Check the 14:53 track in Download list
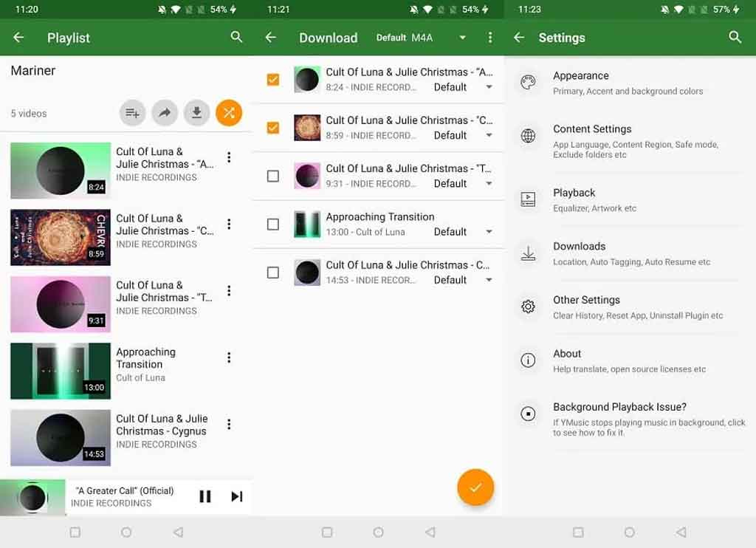This screenshot has width=756, height=548. (x=273, y=273)
